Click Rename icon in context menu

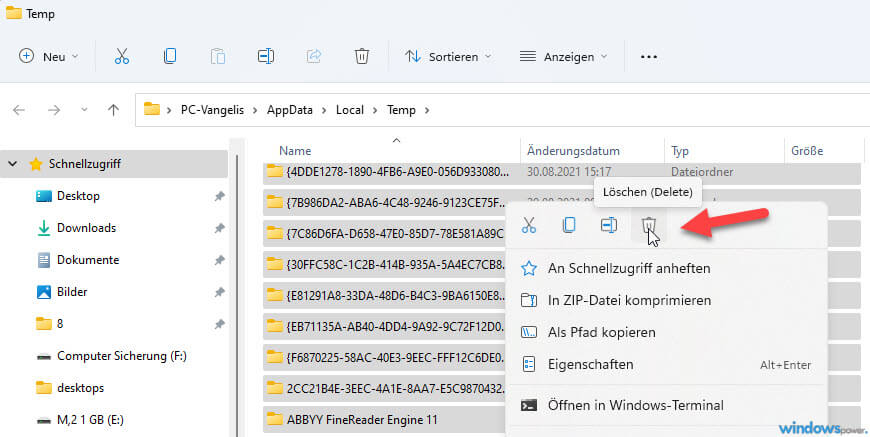tap(609, 226)
